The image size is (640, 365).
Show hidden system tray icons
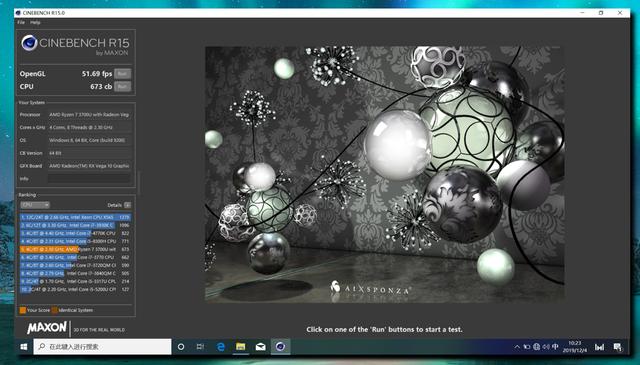517,347
